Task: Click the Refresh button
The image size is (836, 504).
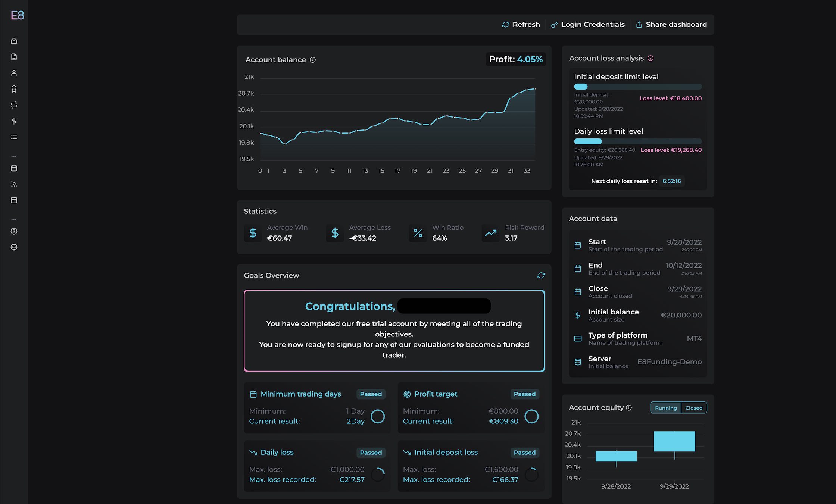Action: [x=521, y=25]
